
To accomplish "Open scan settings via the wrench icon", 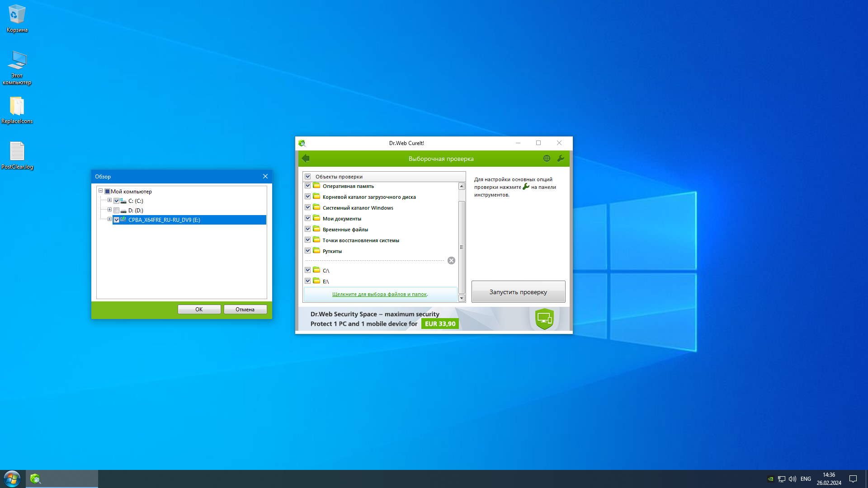I will click(x=561, y=158).
